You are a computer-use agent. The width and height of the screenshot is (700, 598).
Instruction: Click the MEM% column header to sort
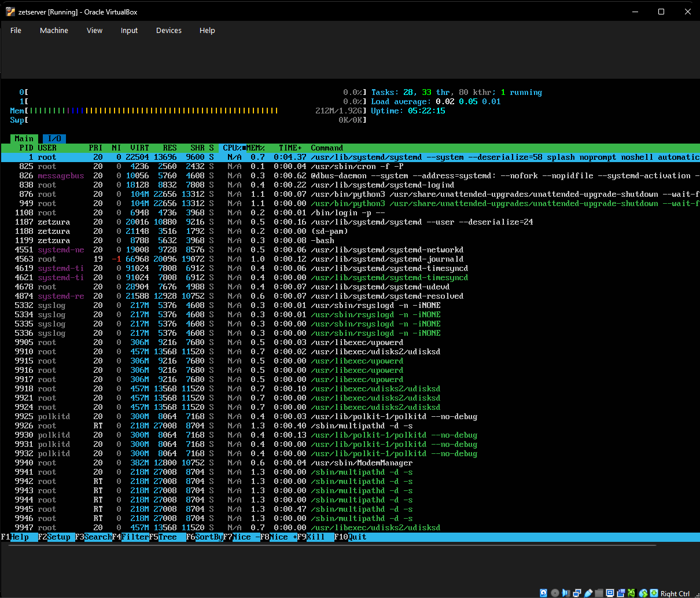click(256, 148)
